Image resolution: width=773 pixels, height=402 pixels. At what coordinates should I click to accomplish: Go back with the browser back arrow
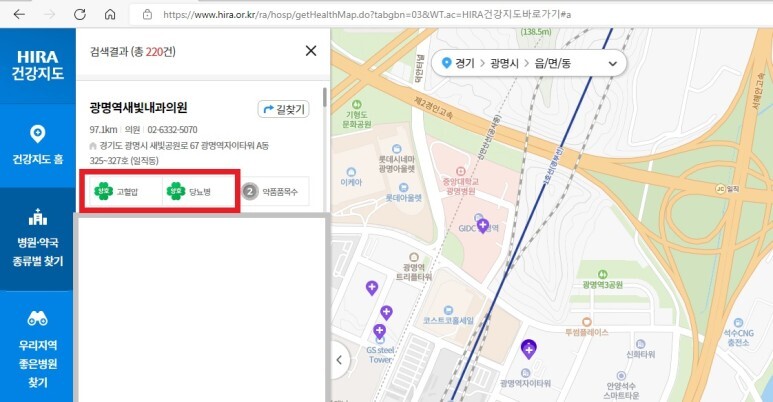tap(19, 14)
